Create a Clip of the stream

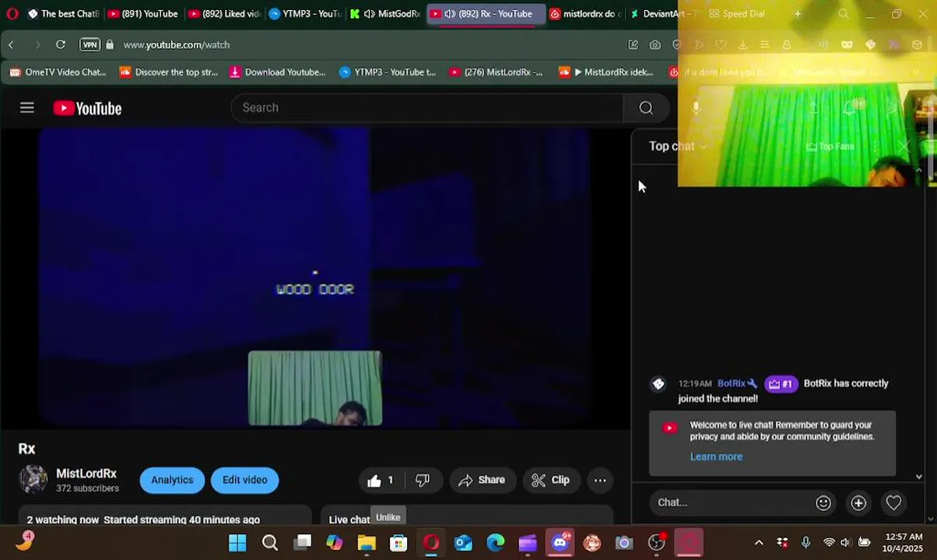pyautogui.click(x=550, y=480)
